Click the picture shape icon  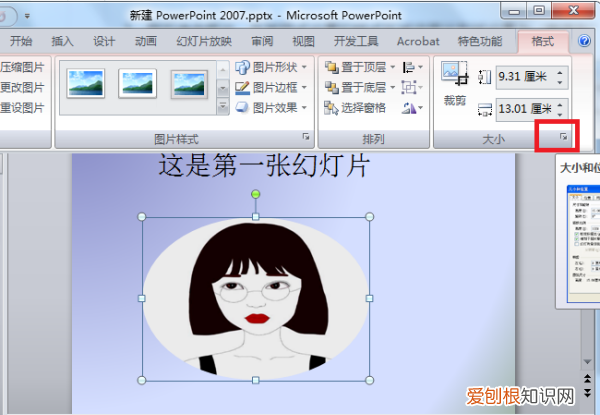click(242, 67)
